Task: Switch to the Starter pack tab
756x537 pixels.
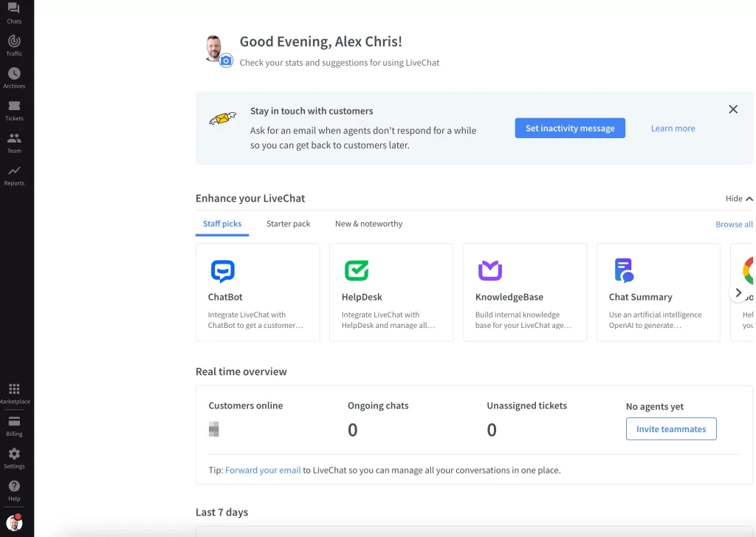Action: click(x=288, y=224)
